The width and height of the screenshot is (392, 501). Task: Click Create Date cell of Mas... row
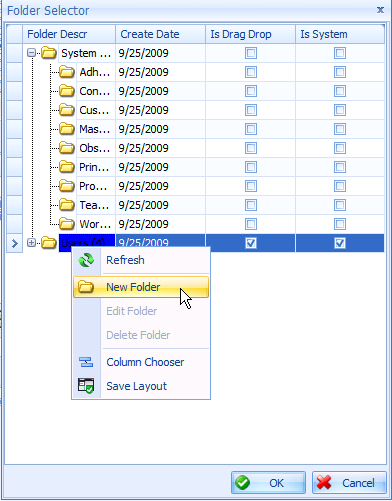pyautogui.click(x=160, y=129)
